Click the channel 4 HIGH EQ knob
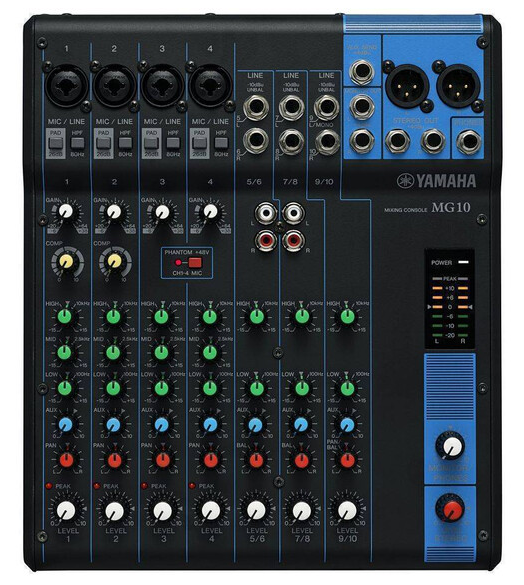 click(x=210, y=317)
